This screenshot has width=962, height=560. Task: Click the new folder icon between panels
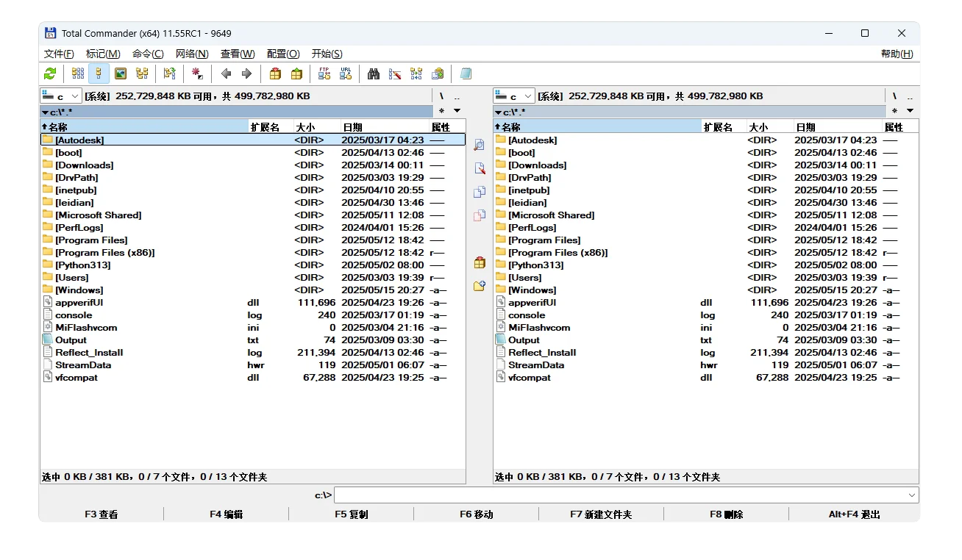(x=480, y=286)
